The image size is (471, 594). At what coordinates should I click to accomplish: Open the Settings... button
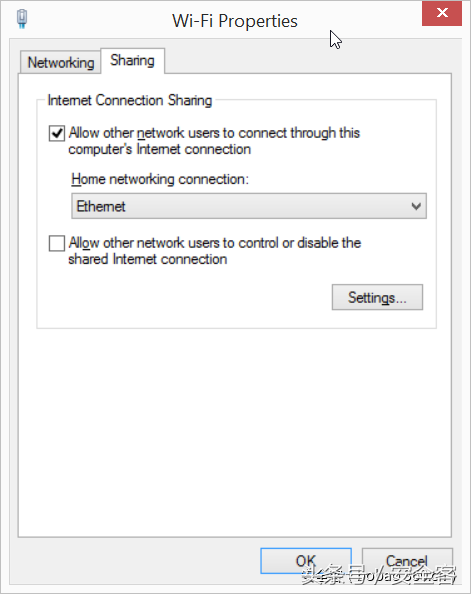(x=377, y=297)
